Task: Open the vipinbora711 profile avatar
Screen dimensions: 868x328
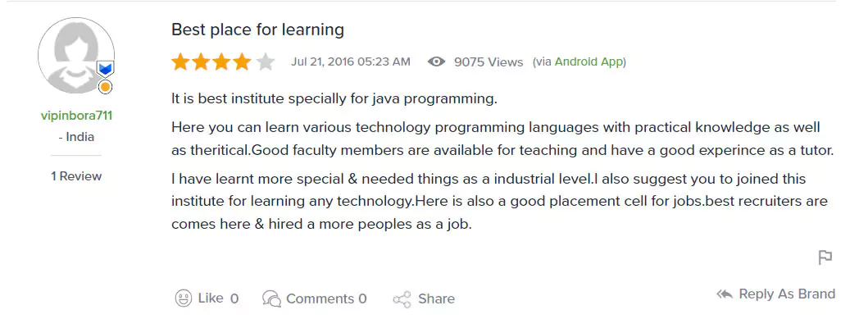Action: [75, 56]
